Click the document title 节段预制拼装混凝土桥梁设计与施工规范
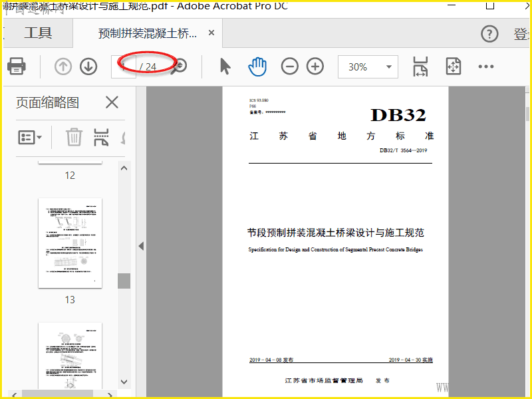 336,233
